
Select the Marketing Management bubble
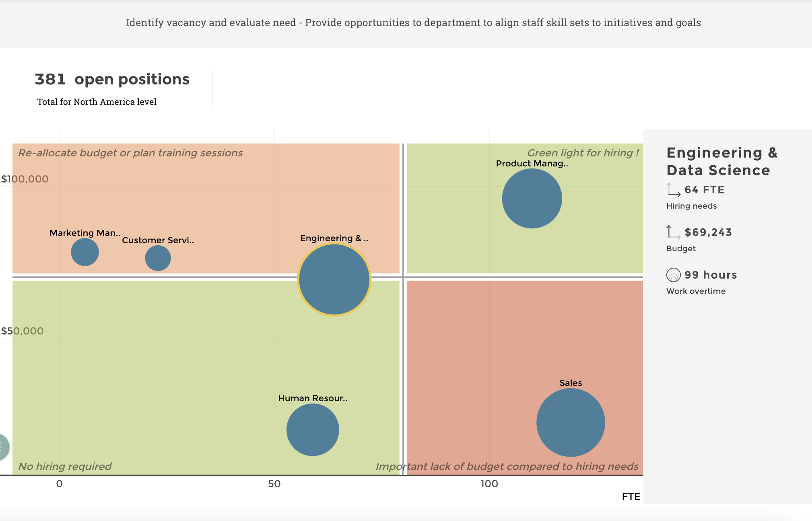[x=84, y=252]
